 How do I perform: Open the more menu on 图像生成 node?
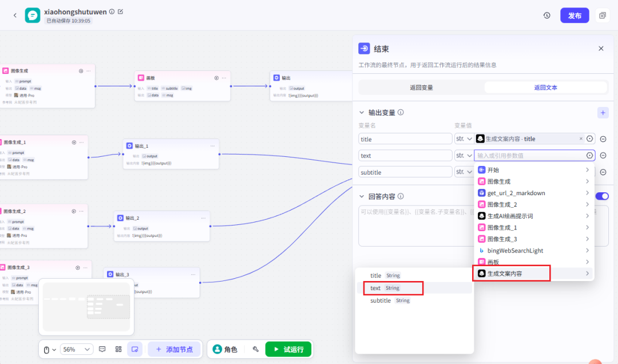pyautogui.click(x=89, y=71)
